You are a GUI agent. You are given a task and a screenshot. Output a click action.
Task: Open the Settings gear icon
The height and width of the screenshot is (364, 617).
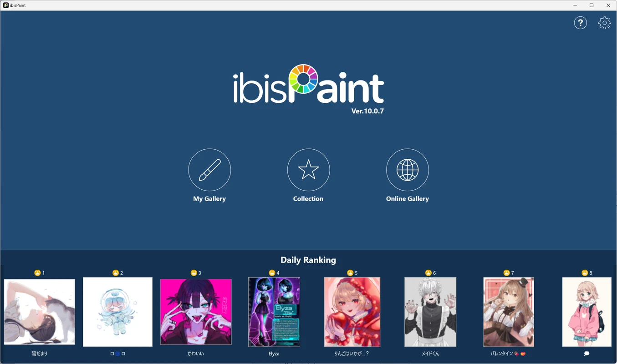pos(604,22)
